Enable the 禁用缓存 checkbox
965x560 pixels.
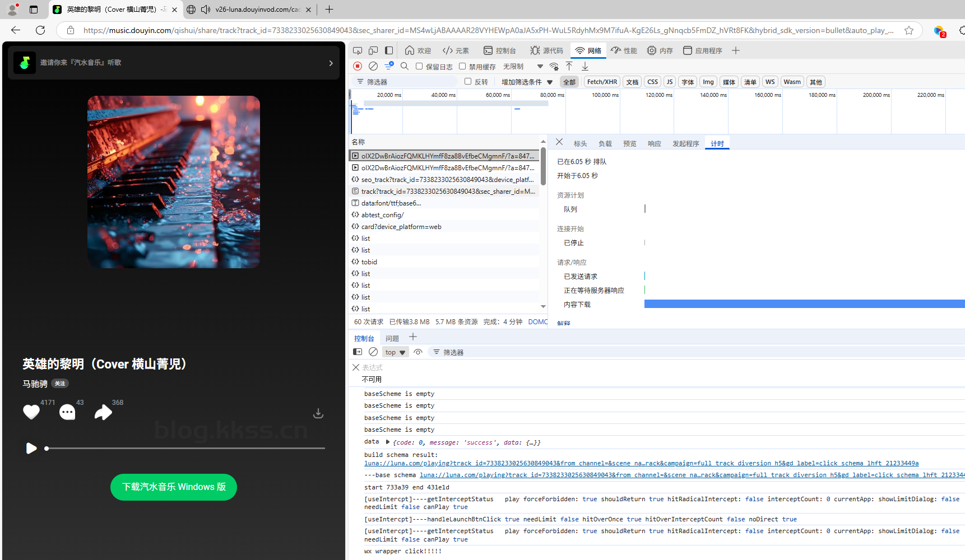[x=462, y=66]
